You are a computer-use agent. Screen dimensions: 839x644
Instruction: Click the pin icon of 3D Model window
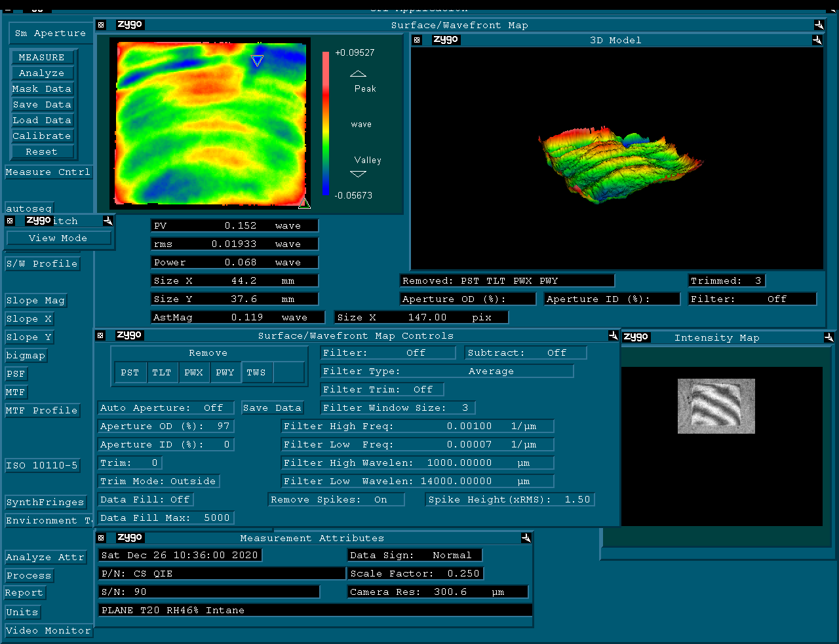817,40
